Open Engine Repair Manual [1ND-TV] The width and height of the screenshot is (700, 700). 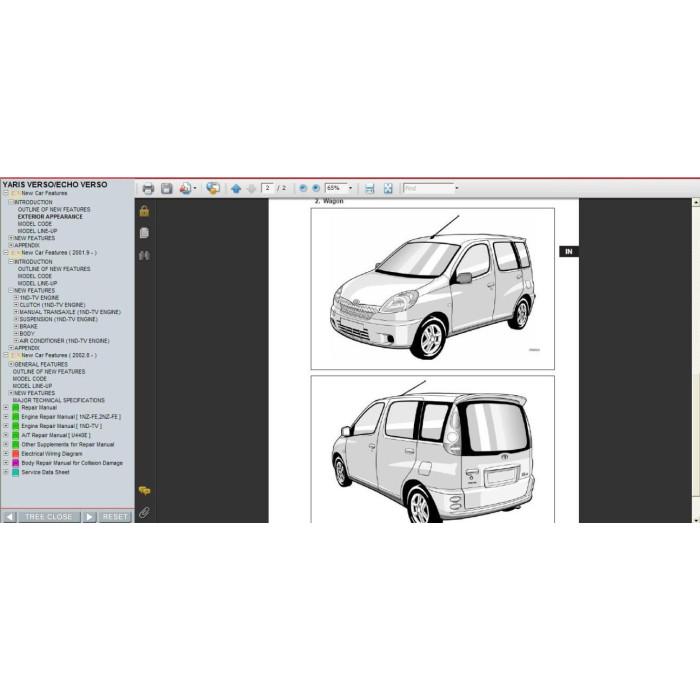(62, 426)
